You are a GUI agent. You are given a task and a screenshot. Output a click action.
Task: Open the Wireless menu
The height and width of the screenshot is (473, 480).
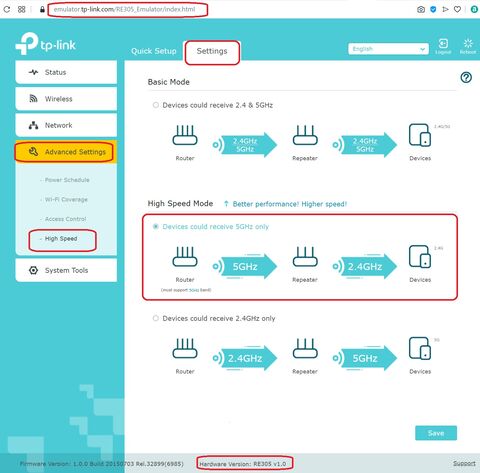click(66, 99)
